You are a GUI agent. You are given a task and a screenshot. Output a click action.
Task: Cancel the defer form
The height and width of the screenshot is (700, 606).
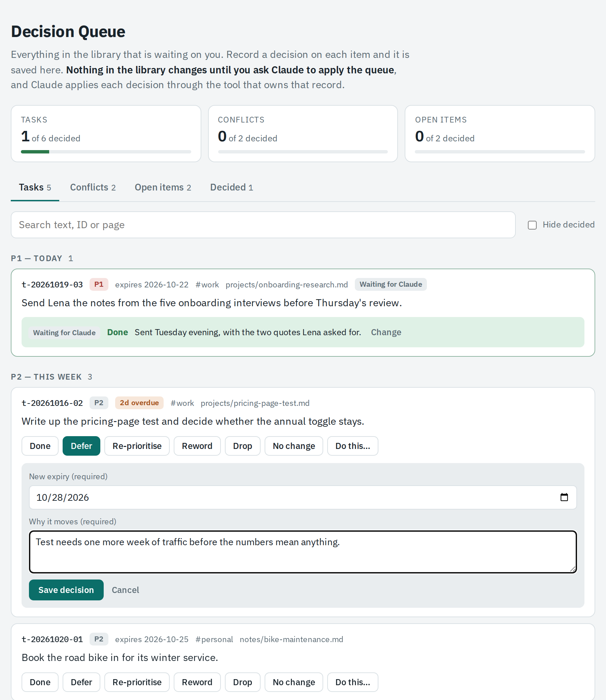126,590
